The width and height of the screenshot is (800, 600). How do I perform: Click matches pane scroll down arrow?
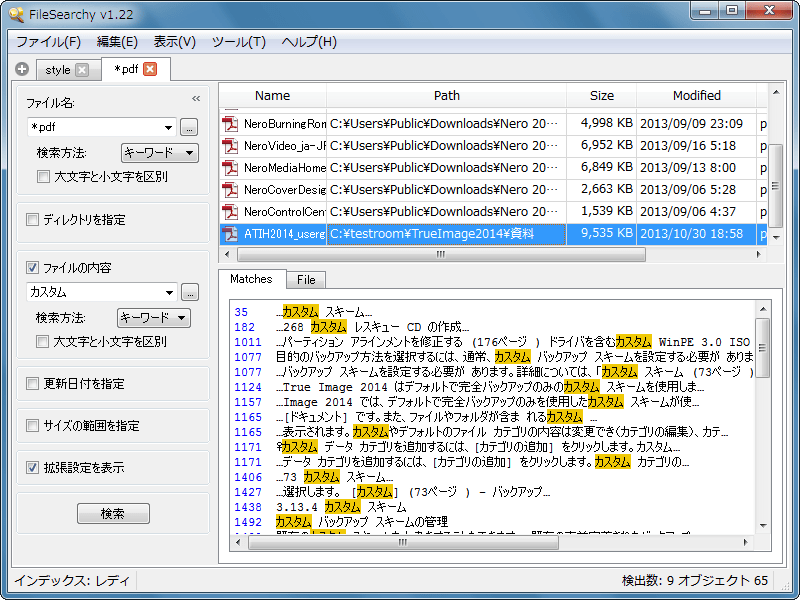point(763,526)
